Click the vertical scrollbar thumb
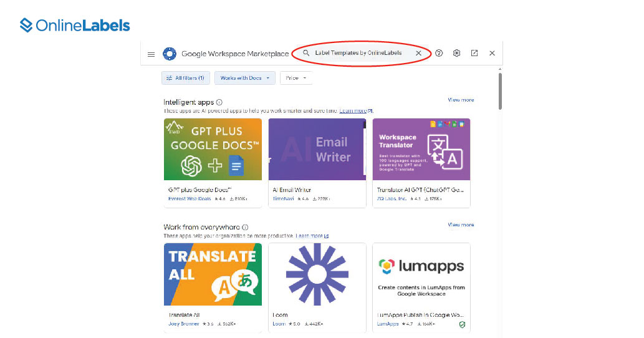 coord(500,91)
